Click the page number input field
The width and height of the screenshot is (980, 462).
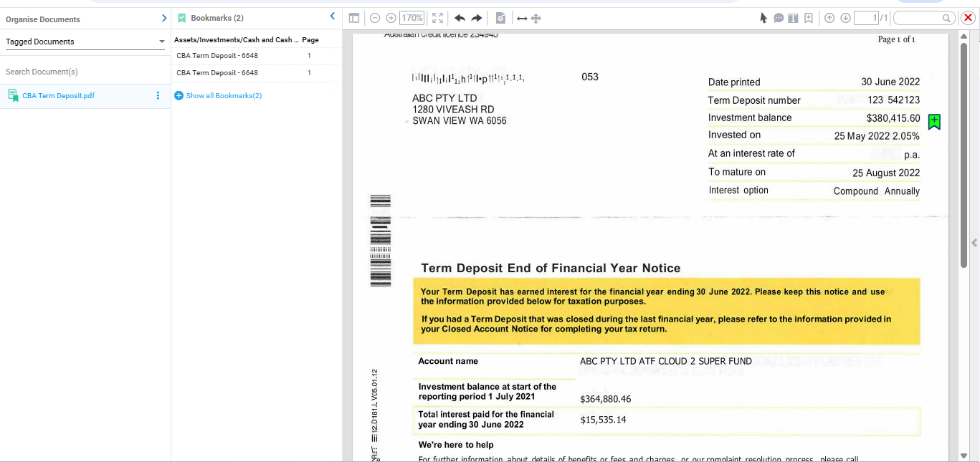[x=866, y=18]
